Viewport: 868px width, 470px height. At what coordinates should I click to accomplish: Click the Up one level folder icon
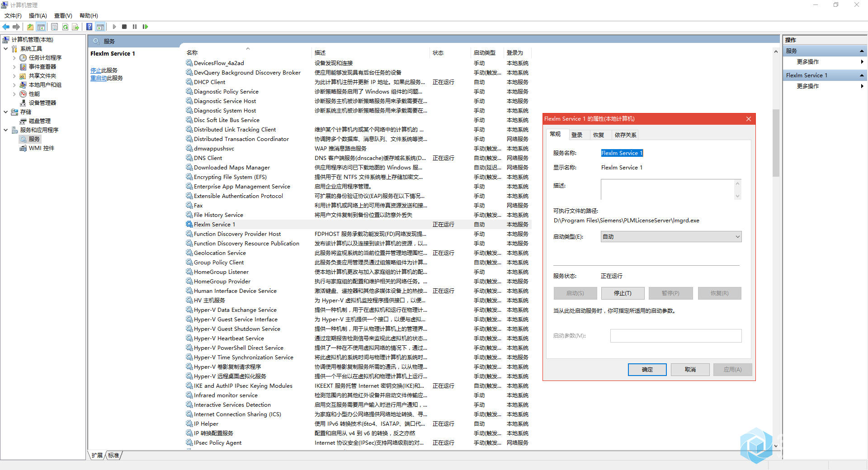30,27
